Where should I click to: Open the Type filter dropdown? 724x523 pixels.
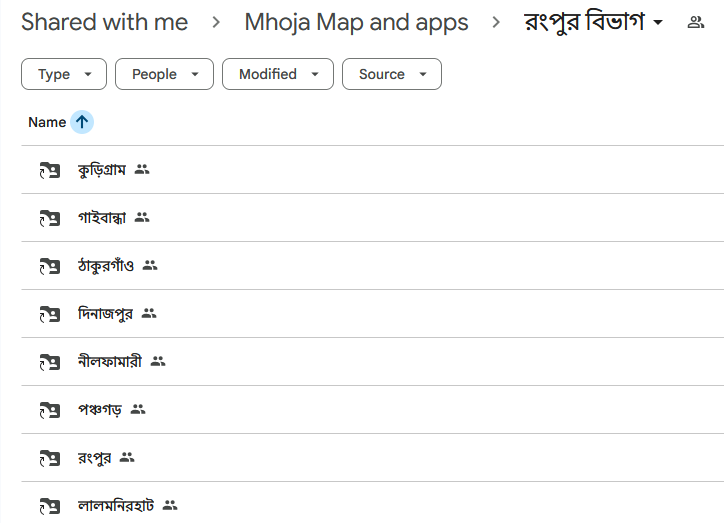tap(64, 74)
